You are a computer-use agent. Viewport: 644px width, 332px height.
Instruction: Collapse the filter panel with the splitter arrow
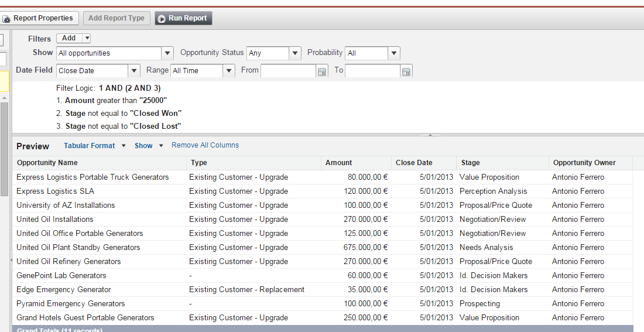click(430, 134)
